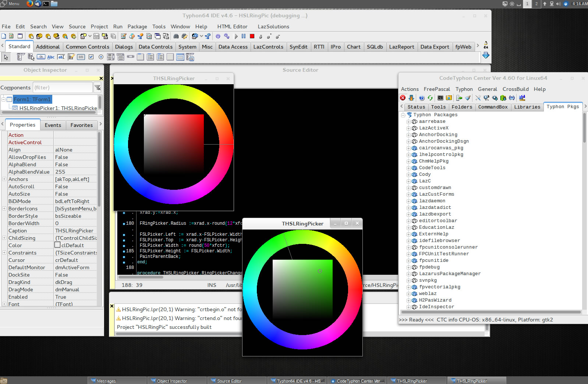Click the filter funnel icon in Object Inspector
588x384 pixels.
click(98, 88)
